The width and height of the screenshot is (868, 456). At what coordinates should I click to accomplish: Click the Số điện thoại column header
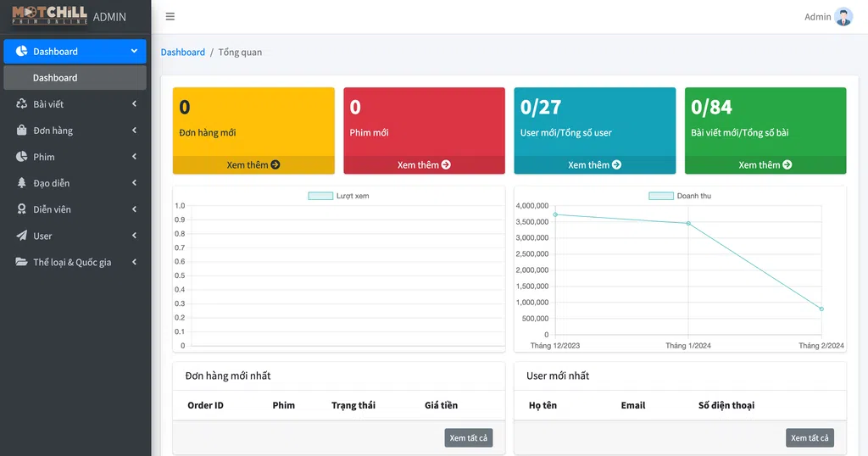point(726,405)
